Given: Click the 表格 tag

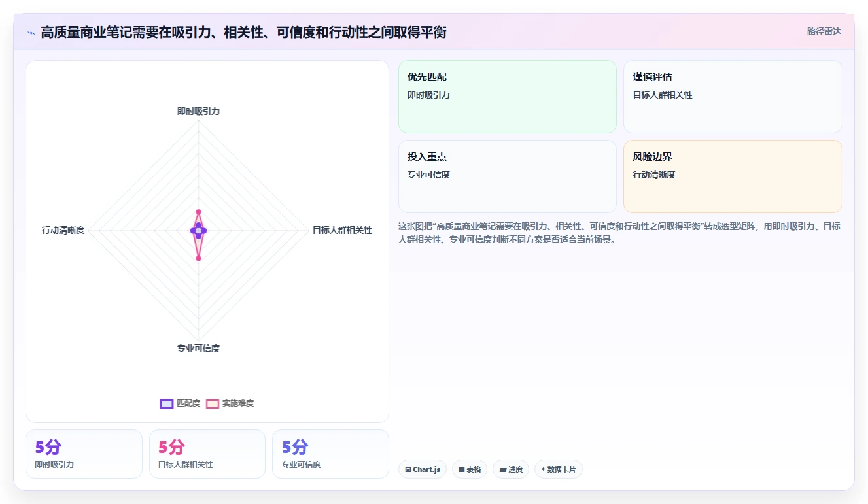Looking at the screenshot, I should [x=470, y=469].
